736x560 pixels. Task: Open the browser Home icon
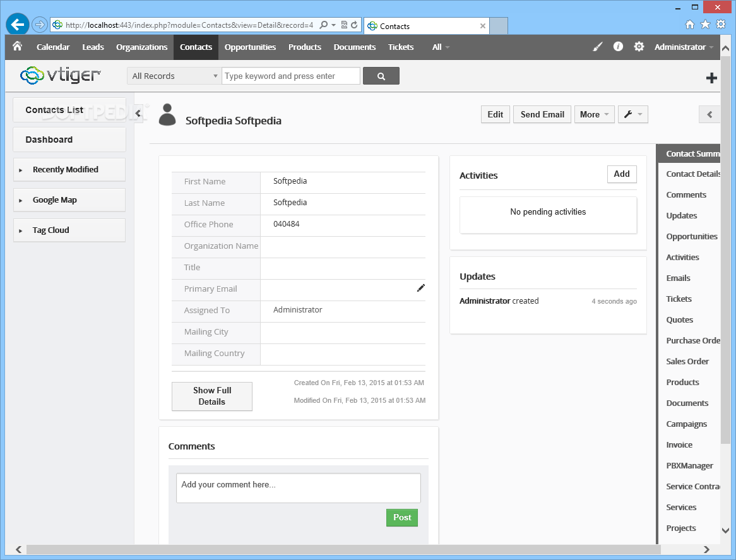(x=689, y=25)
